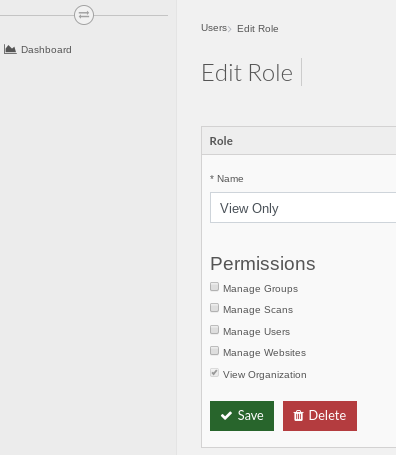Enable the Manage Users permission
This screenshot has width=396, height=455.
214,330
